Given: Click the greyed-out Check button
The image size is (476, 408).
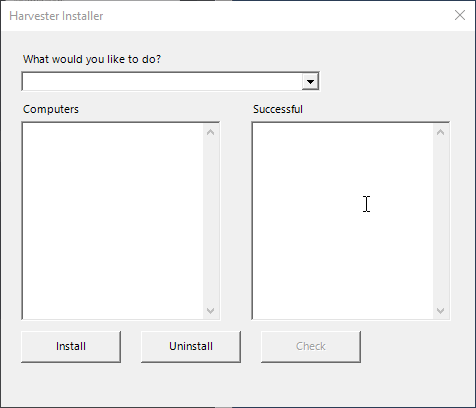Looking at the screenshot, I should point(311,346).
